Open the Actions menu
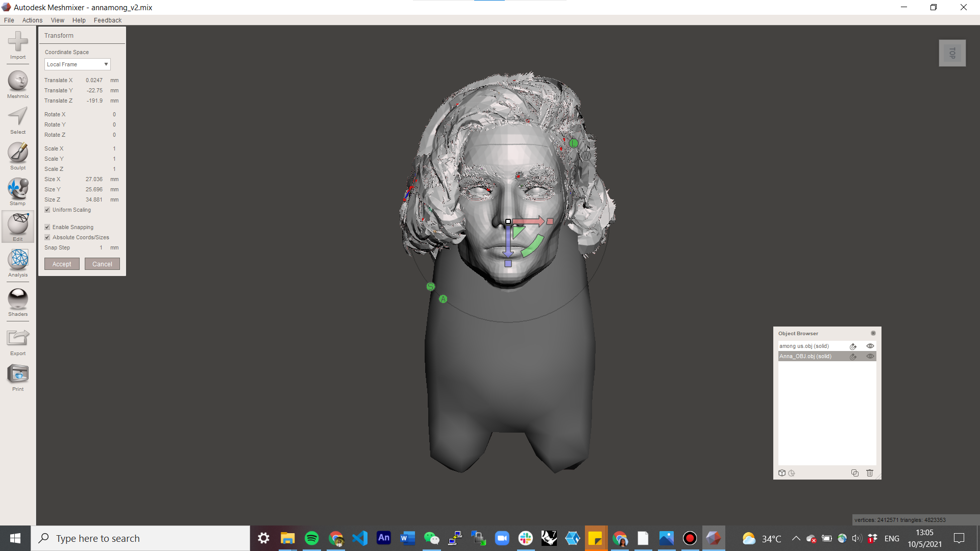The height and width of the screenshot is (551, 980). (x=32, y=20)
